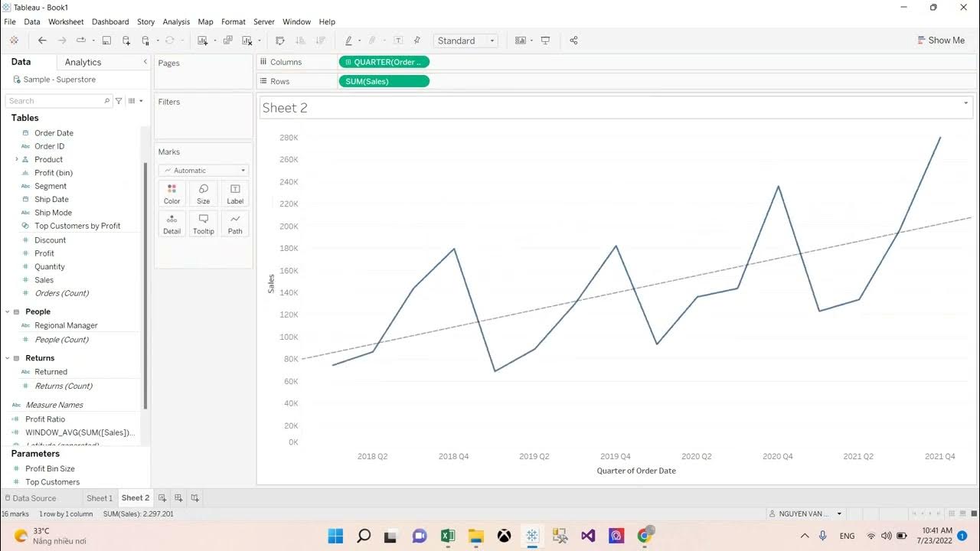Click New Story tab icon at bottom
The image size is (980, 551).
195,497
